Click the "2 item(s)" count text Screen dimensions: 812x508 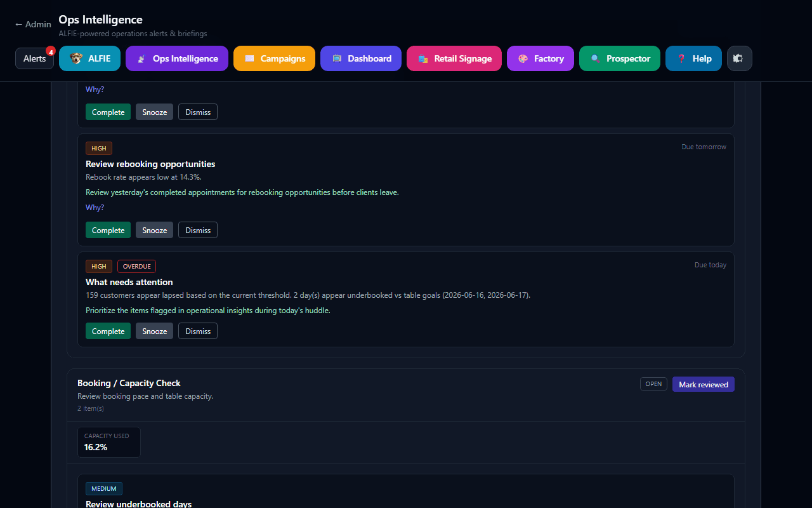pos(91,408)
